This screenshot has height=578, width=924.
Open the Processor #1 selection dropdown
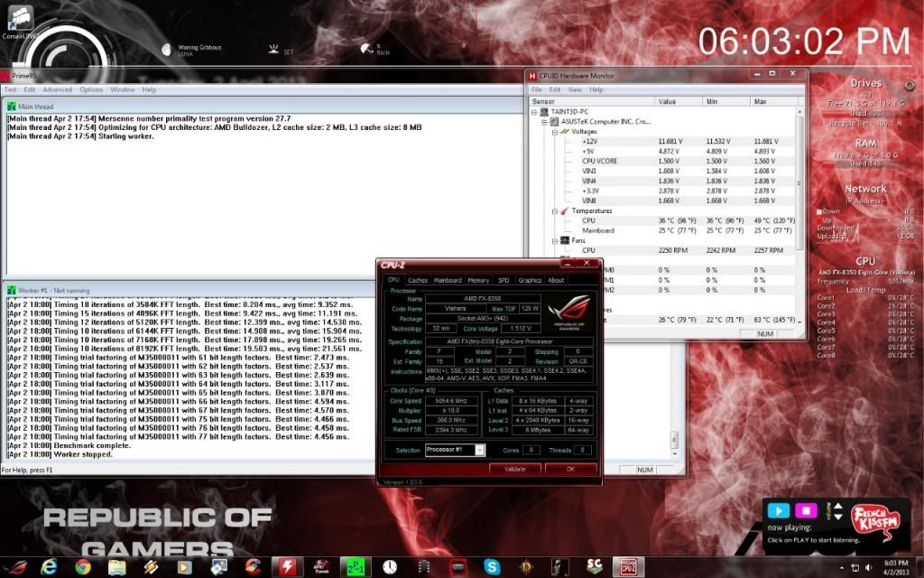(480, 450)
